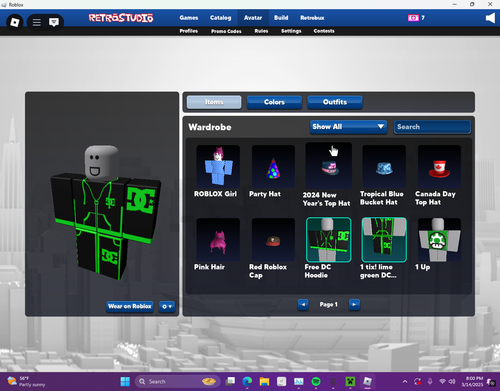500x391 pixels.
Task: Open the avatar gear settings dropdown
Action: pyautogui.click(x=167, y=306)
